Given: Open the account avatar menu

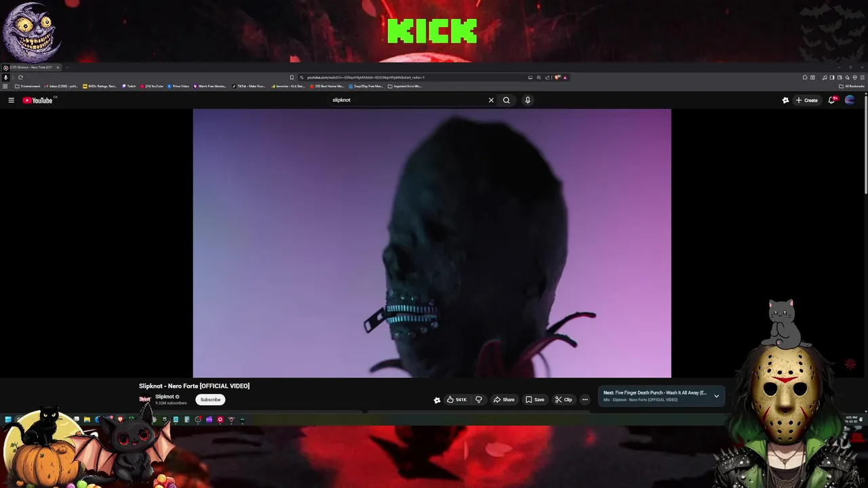Looking at the screenshot, I should [850, 100].
